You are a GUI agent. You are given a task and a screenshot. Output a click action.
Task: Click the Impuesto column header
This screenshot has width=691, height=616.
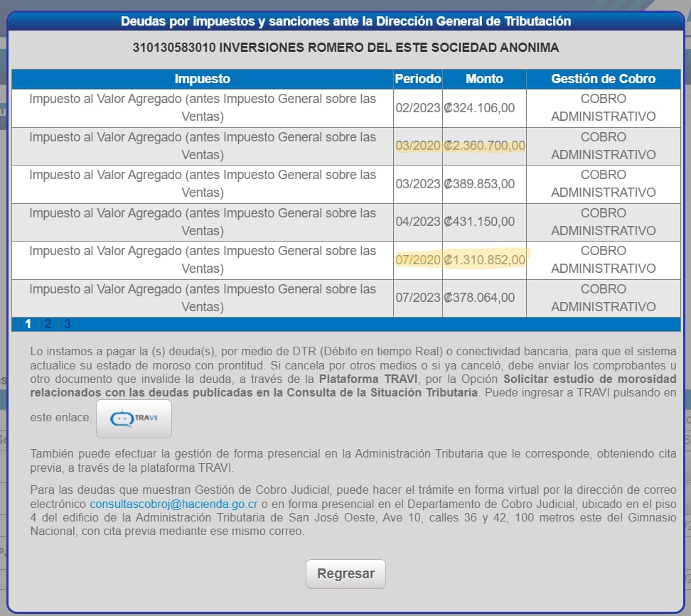201,79
